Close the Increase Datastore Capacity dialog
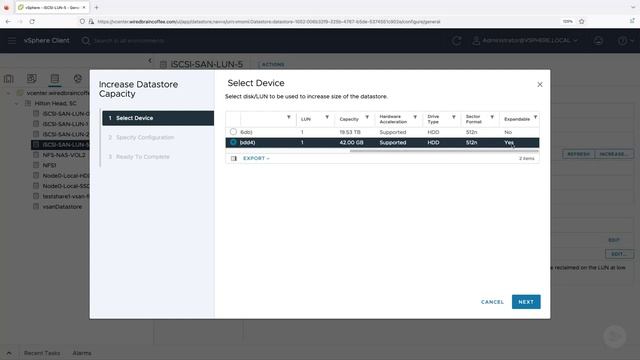The height and width of the screenshot is (360, 640). tap(540, 84)
